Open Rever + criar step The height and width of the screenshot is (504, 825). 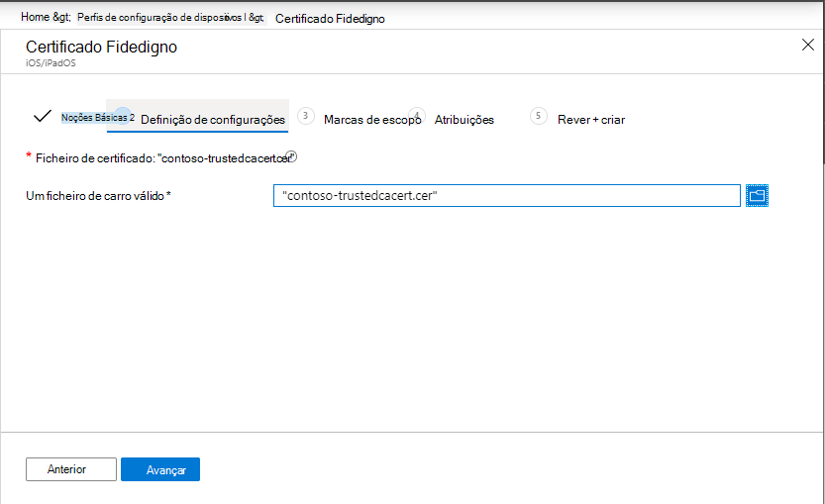[x=591, y=120]
